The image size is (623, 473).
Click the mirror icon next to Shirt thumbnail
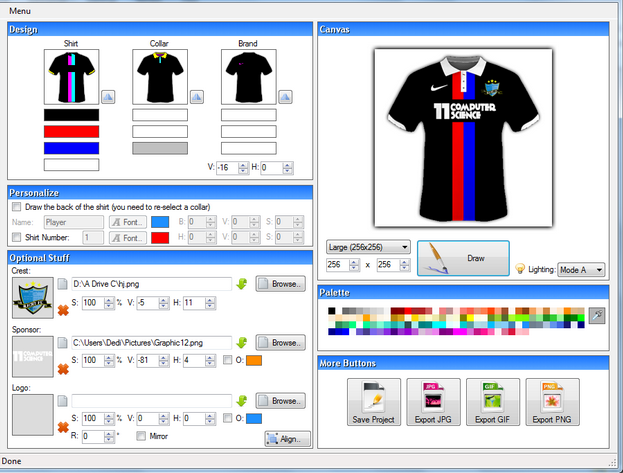[x=108, y=97]
